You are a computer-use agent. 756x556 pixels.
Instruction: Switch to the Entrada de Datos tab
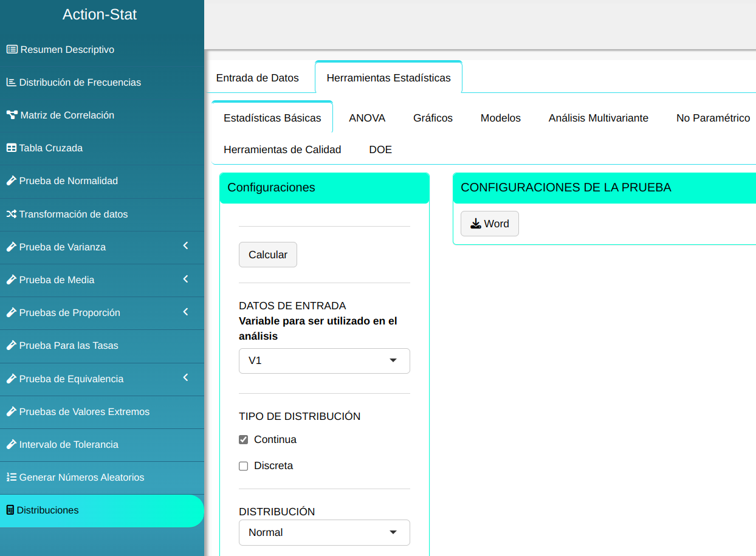[x=258, y=78]
